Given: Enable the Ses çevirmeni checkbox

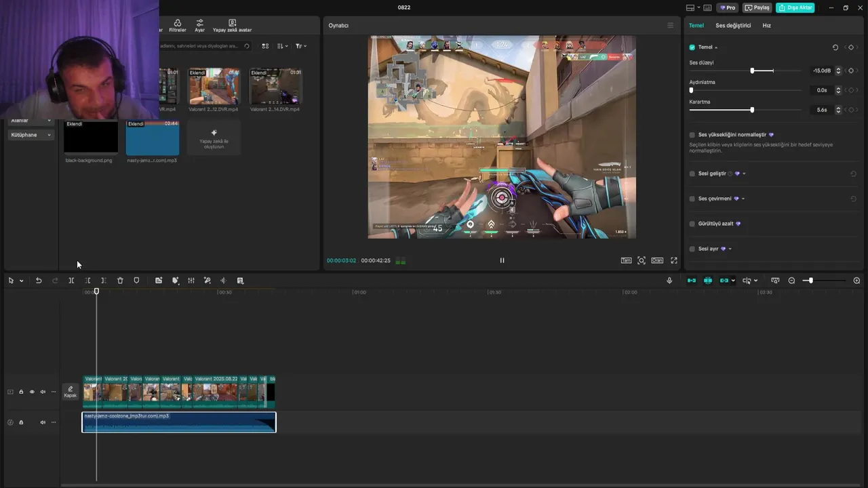Looking at the screenshot, I should (x=692, y=199).
